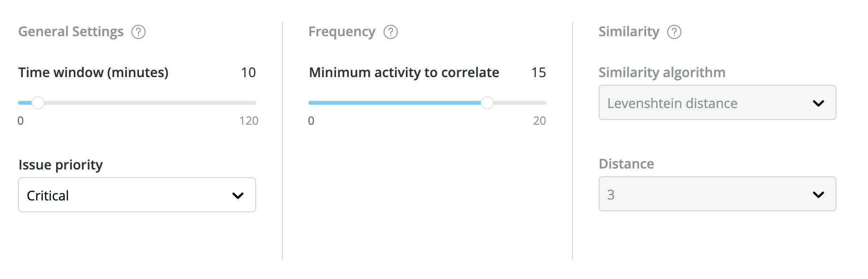The width and height of the screenshot is (868, 279).
Task: Click the Minimum activity to correlate slider handle
Action: pyautogui.click(x=487, y=103)
